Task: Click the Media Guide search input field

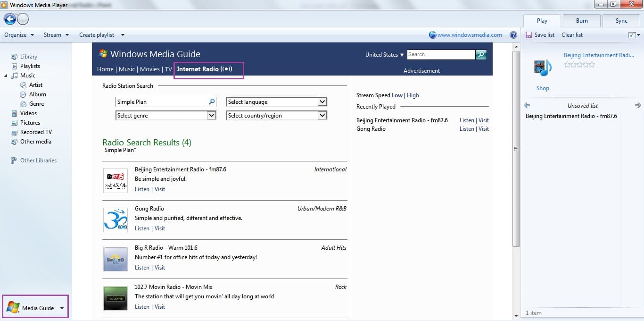Action: pyautogui.click(x=441, y=55)
